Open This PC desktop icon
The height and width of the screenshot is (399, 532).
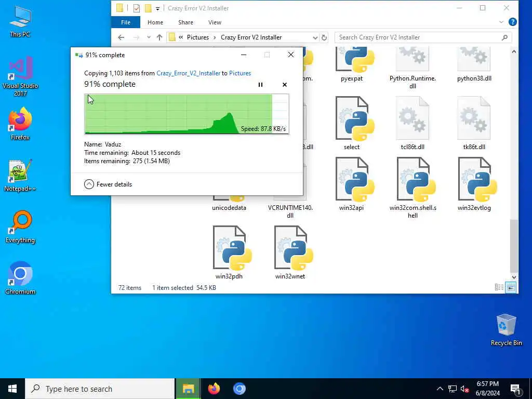(x=20, y=21)
